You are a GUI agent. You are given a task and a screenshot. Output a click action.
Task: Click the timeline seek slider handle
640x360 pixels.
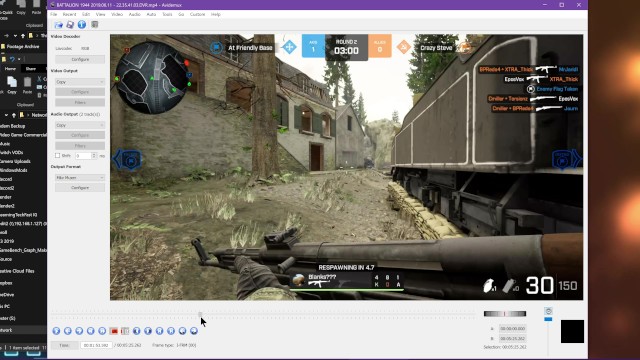click(x=200, y=314)
